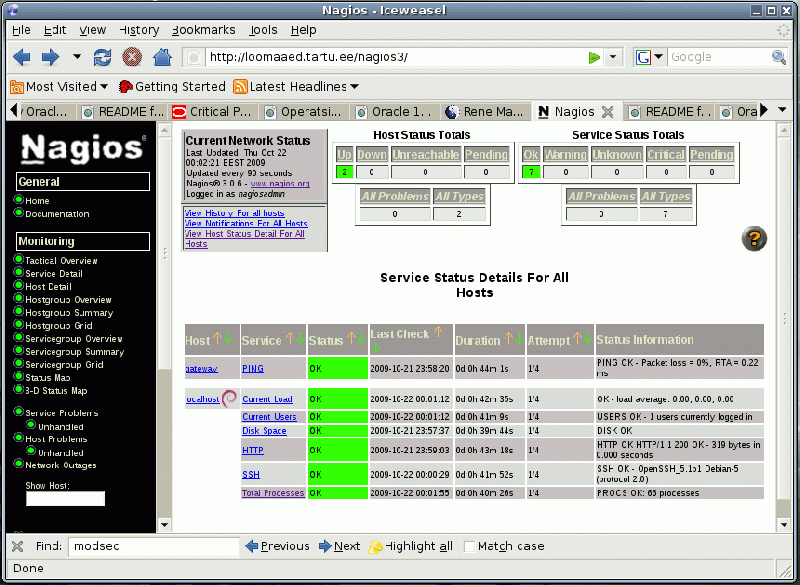Click the Go arrow next to address bar
The image size is (800, 585).
click(593, 57)
